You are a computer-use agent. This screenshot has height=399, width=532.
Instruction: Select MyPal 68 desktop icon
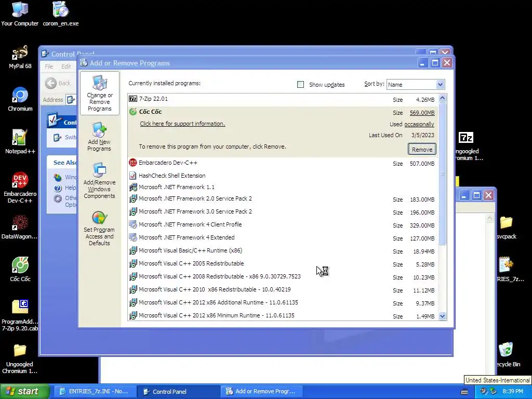pos(20,57)
